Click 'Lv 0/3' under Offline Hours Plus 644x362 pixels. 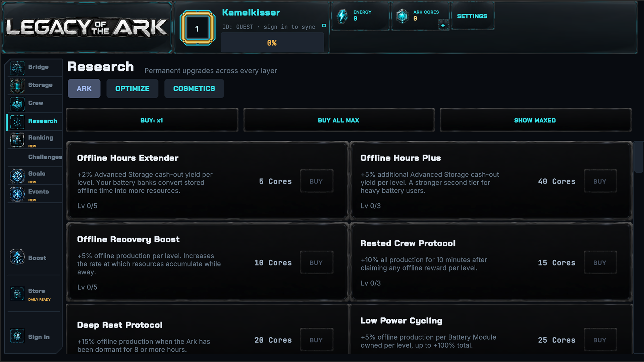pos(371,206)
